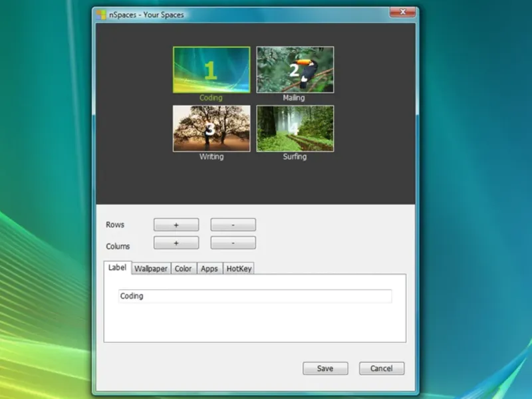Add a row with the Rows plus button
This screenshot has height=399, width=532.
click(x=176, y=225)
